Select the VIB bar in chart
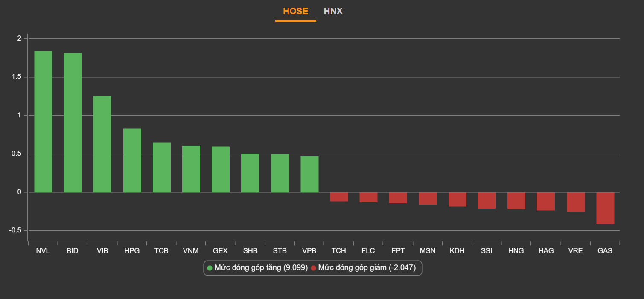 click(102, 144)
